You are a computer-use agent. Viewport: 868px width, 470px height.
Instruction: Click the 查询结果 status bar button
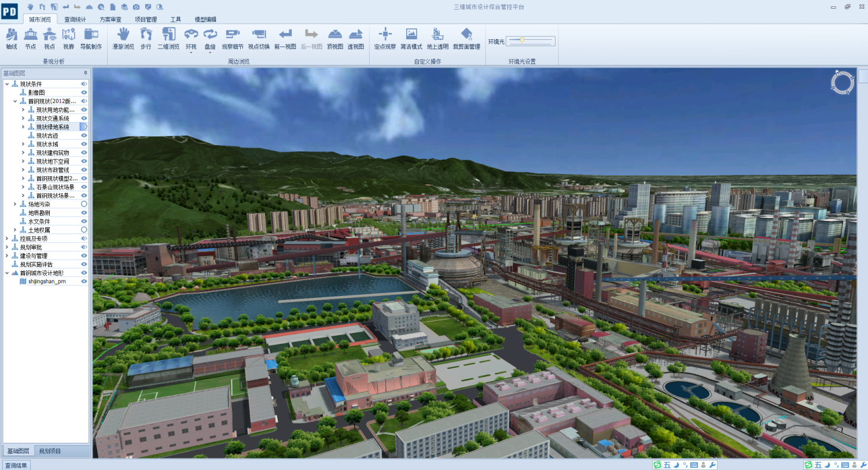[x=16, y=465]
